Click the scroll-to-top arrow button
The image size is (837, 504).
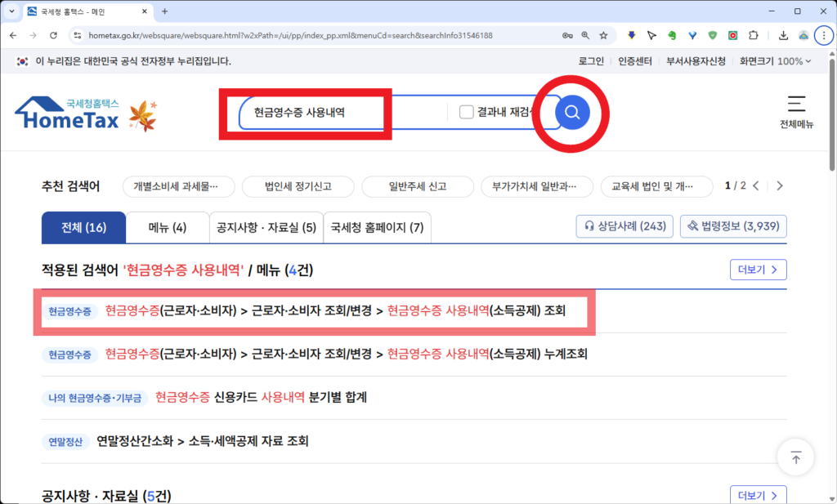coord(795,458)
